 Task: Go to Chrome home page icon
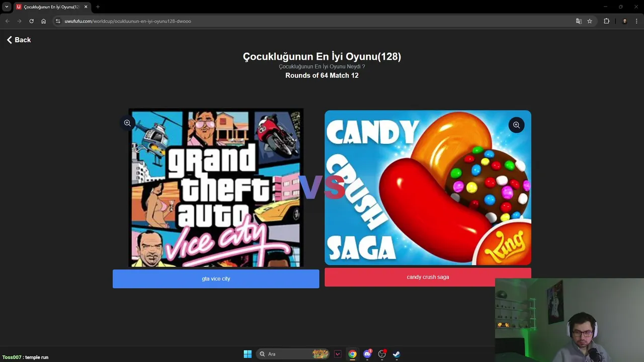43,21
